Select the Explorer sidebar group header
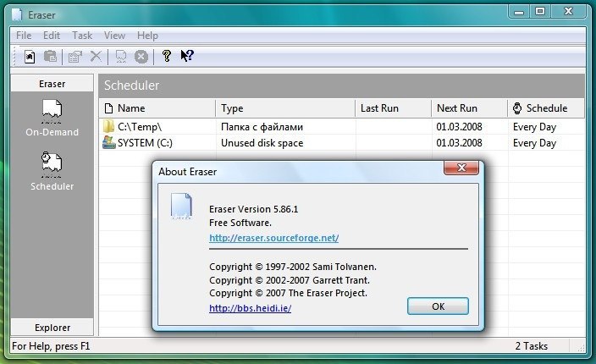Viewport: 596px width, 364px height. click(x=52, y=327)
